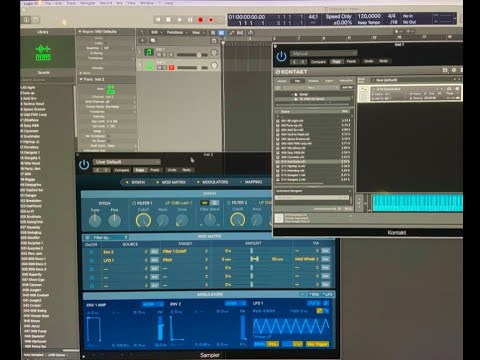Switch to the MOD MATRIX tab in Sampler
Viewport: 480px width, 360px height.
[x=171, y=182]
